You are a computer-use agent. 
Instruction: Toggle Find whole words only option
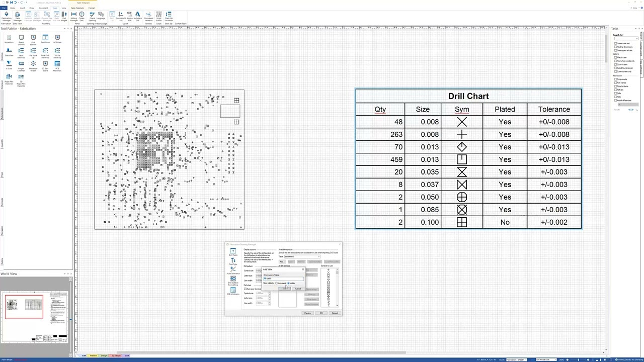pos(615,61)
